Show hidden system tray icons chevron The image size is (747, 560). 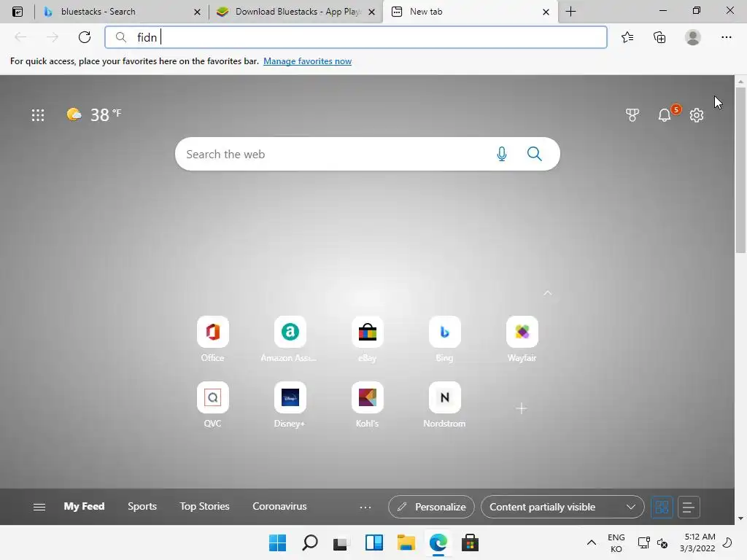coord(591,542)
